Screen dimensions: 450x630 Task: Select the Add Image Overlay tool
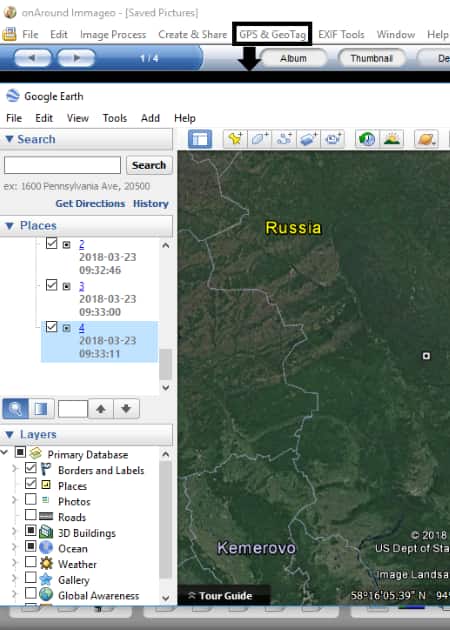pyautogui.click(x=308, y=139)
